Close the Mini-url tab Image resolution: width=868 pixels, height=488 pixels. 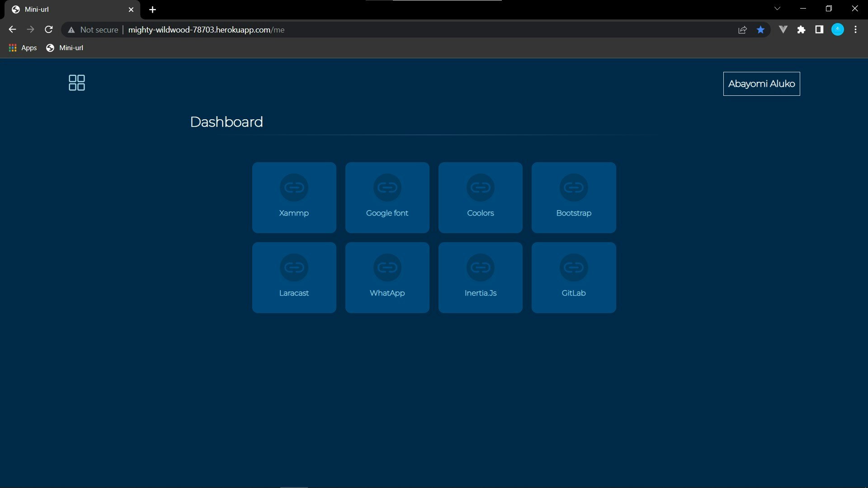point(131,9)
